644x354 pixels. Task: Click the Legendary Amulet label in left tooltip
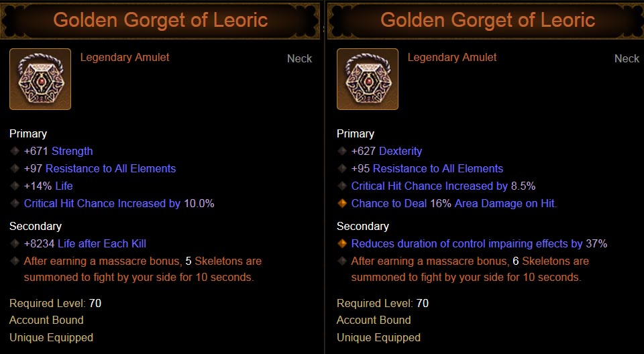[125, 57]
